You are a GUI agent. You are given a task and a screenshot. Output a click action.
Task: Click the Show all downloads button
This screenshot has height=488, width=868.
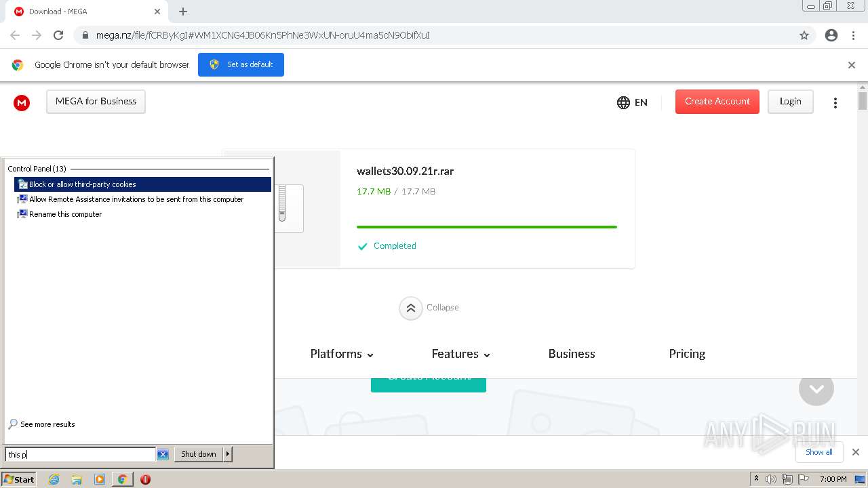coord(819,452)
